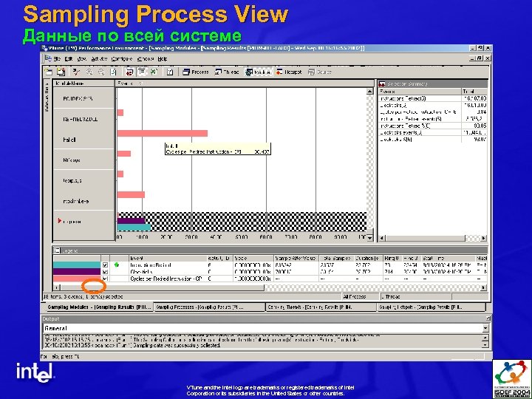Click the Output log scroll down arrow
Screen dimensions: 532x399
pos(485,345)
